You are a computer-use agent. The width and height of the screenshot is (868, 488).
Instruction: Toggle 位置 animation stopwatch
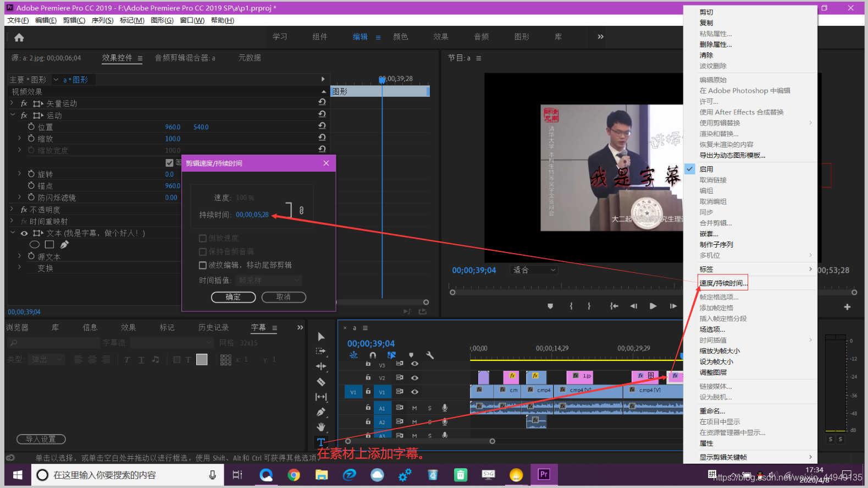click(31, 127)
